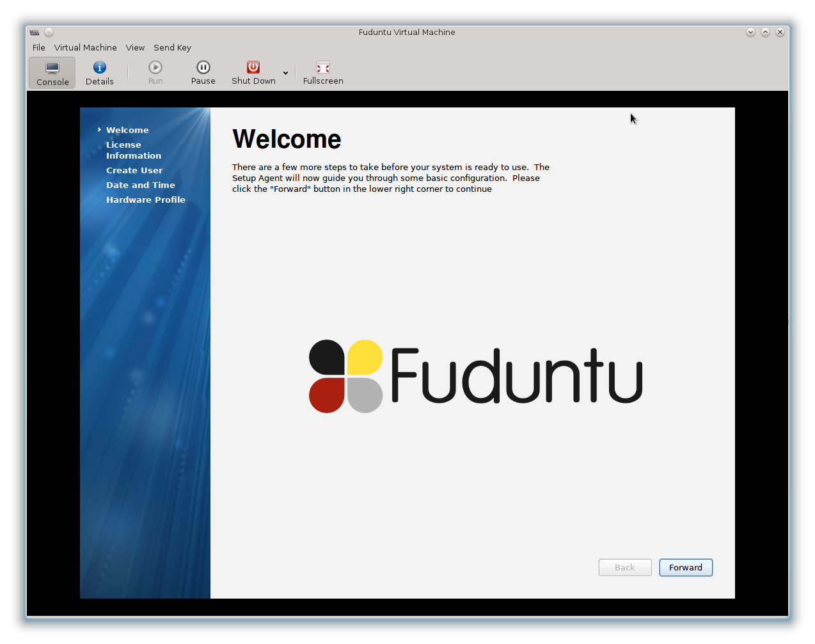Pause the virtual machine
The image size is (815, 644).
pyautogui.click(x=203, y=73)
